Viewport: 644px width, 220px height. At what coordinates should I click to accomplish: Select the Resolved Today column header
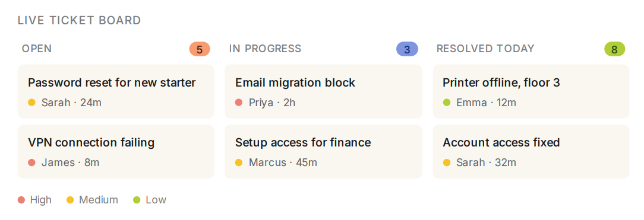click(x=485, y=49)
